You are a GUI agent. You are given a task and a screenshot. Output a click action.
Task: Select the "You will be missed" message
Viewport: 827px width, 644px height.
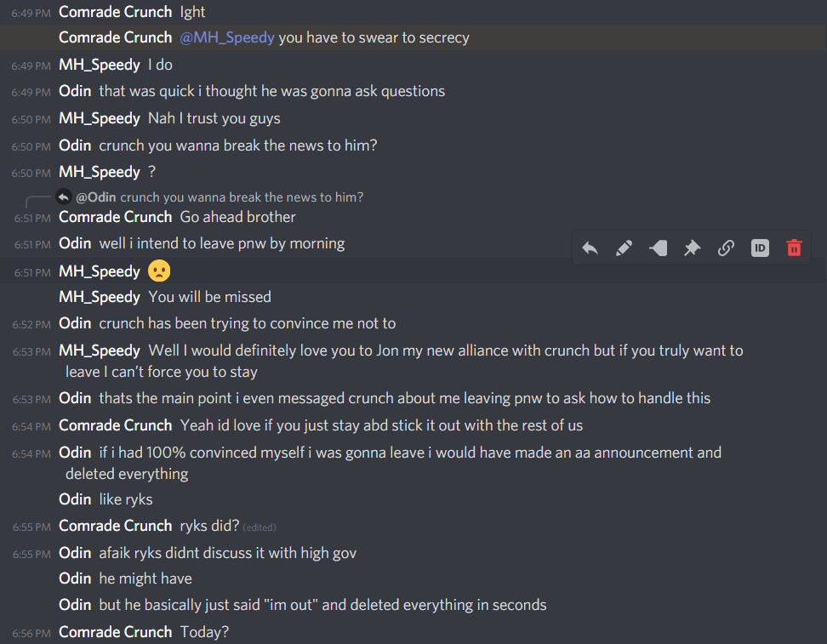(x=209, y=297)
